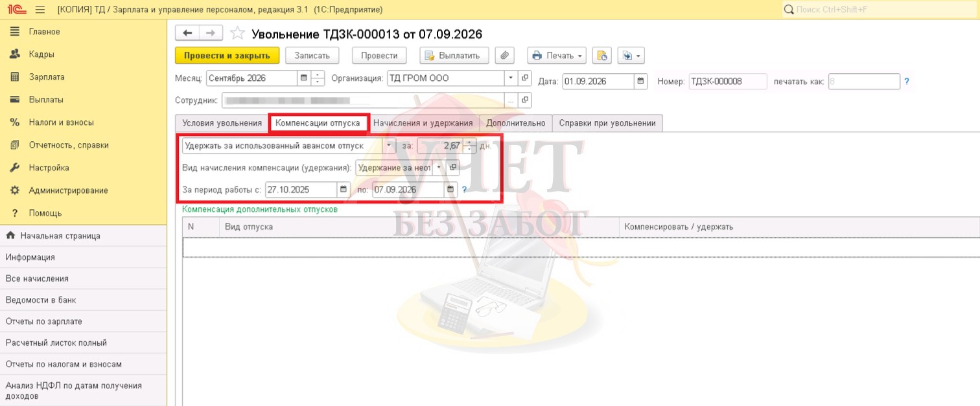
Task: Open Отчетность, справки in the sidebar
Action: [x=69, y=145]
